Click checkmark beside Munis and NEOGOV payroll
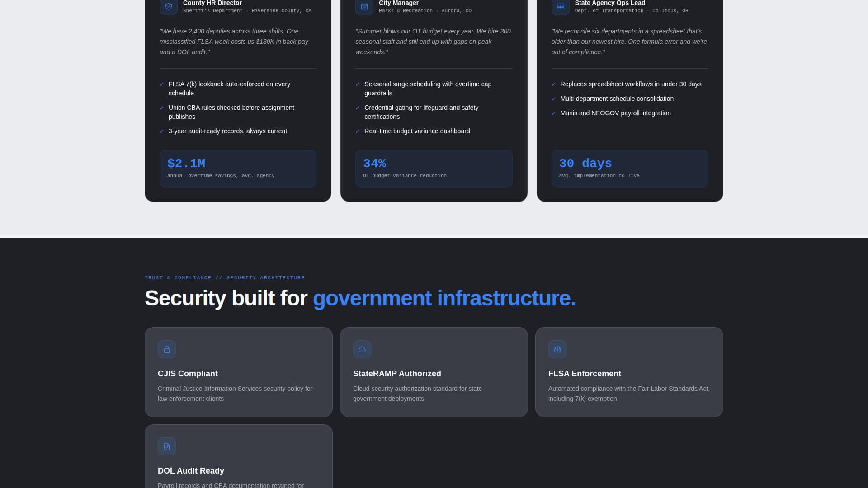This screenshot has height=488, width=868. [x=554, y=113]
